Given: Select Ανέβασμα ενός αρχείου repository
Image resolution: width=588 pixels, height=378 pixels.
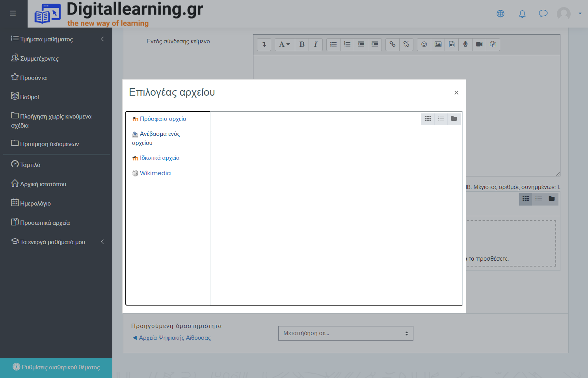Looking at the screenshot, I should (x=156, y=138).
